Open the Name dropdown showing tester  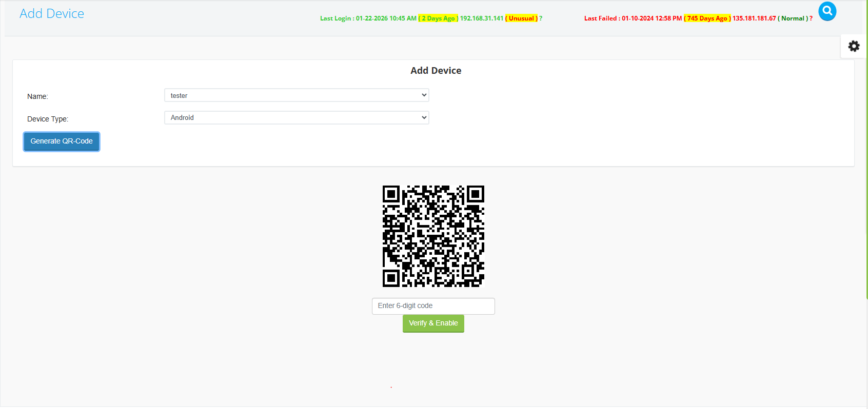coord(297,95)
